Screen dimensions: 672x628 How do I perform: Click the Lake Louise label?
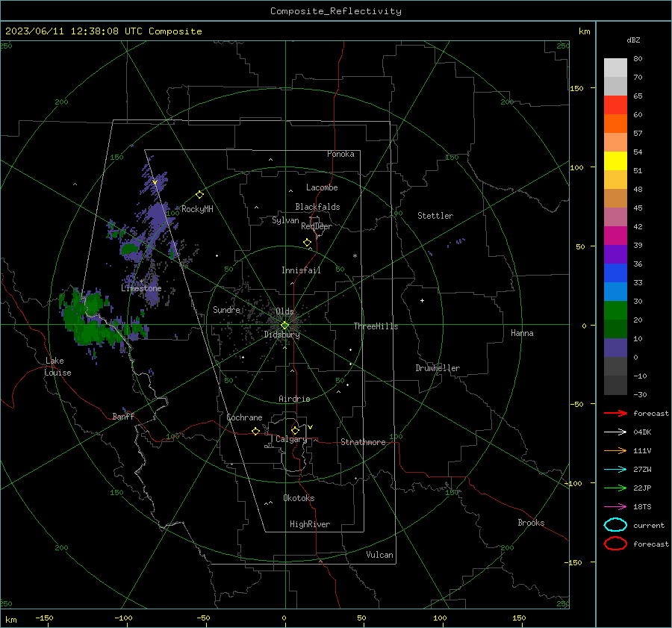coord(57,367)
